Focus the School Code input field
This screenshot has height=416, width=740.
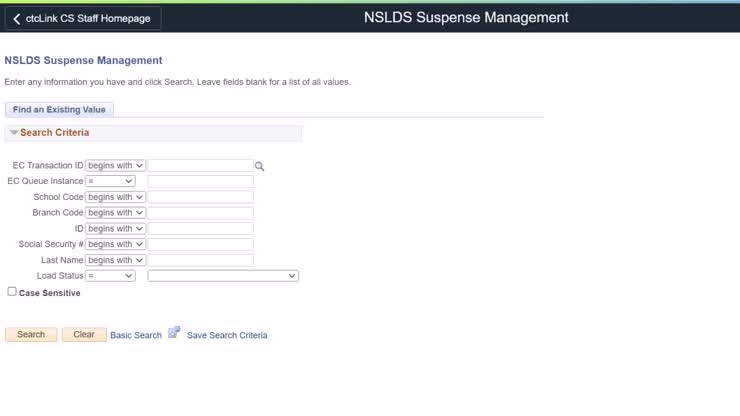[201, 197]
